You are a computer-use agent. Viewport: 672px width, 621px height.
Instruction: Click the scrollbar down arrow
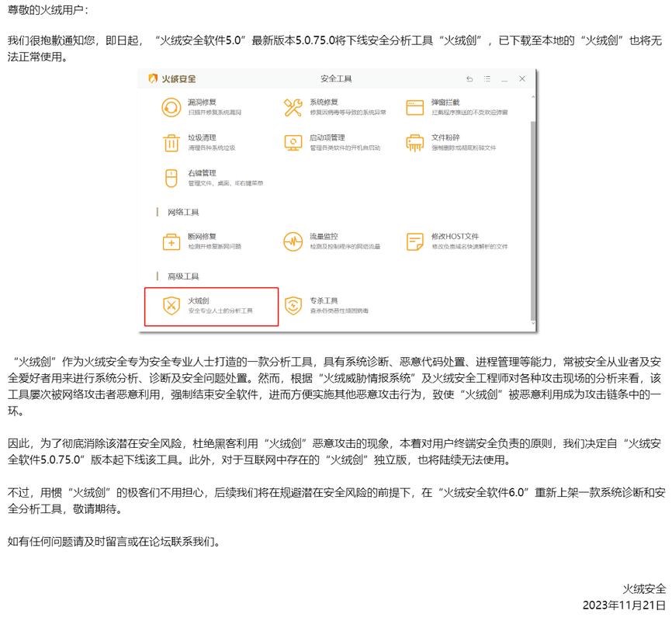point(533,324)
